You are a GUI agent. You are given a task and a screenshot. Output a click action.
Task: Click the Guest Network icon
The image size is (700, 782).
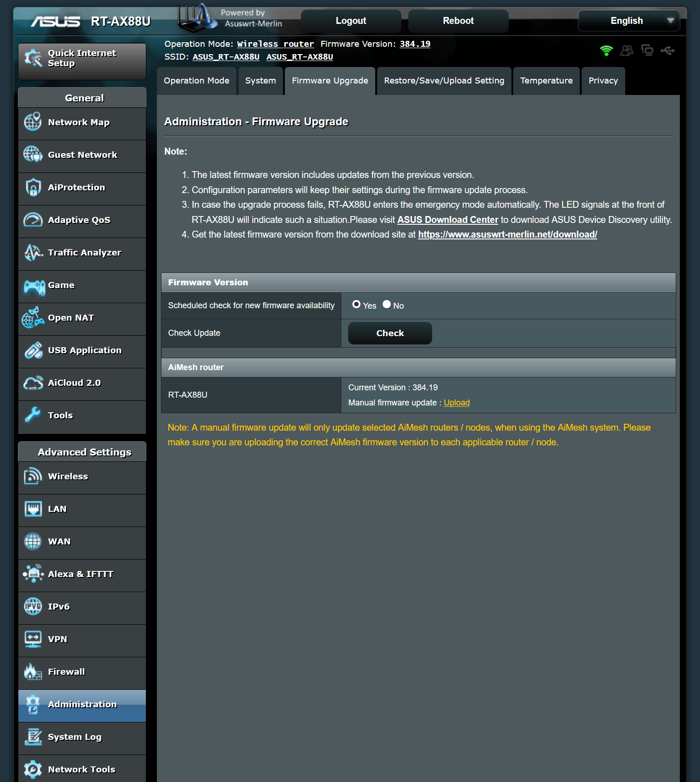(33, 155)
